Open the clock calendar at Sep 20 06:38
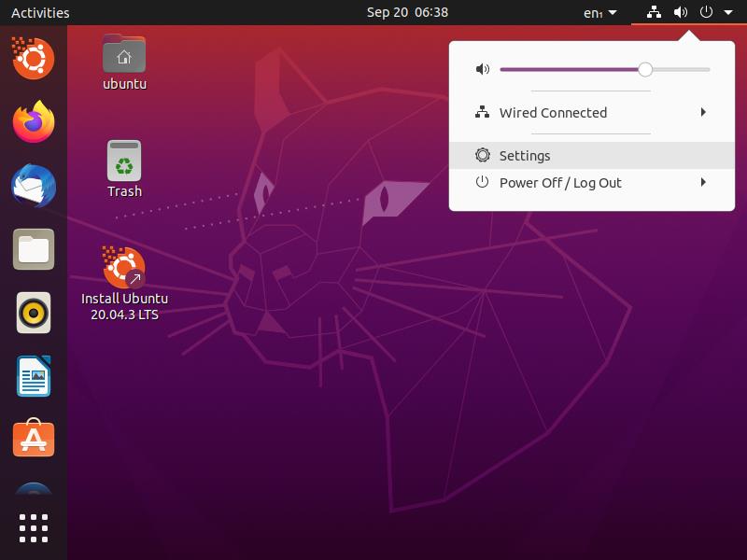Image resolution: width=747 pixels, height=560 pixels. tap(407, 13)
